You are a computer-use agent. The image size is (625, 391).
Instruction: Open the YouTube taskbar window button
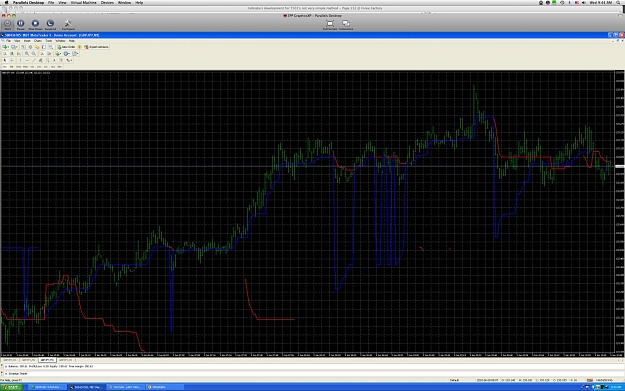pyautogui.click(x=125, y=387)
